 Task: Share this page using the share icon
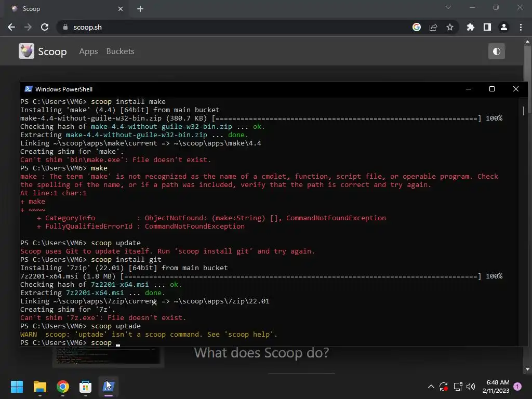tap(433, 27)
